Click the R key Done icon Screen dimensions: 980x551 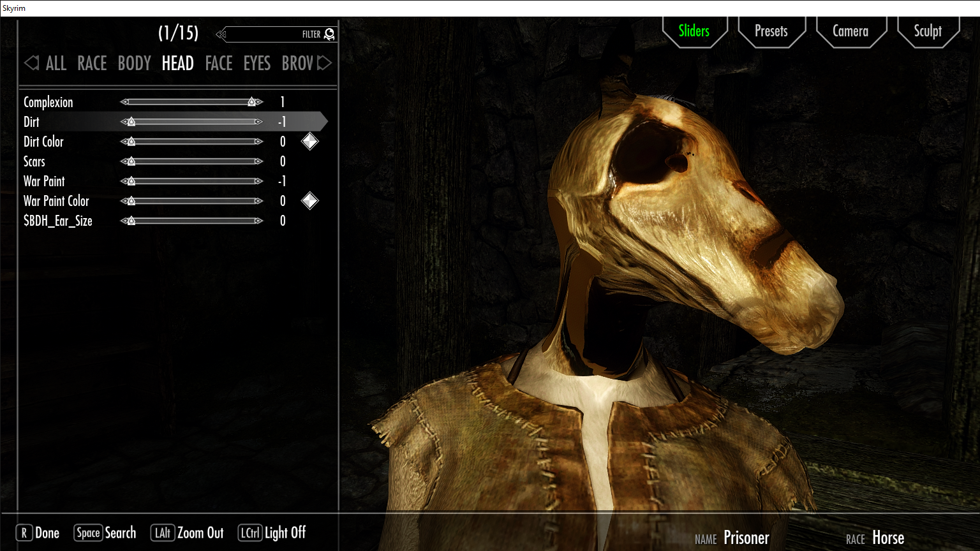pyautogui.click(x=24, y=533)
